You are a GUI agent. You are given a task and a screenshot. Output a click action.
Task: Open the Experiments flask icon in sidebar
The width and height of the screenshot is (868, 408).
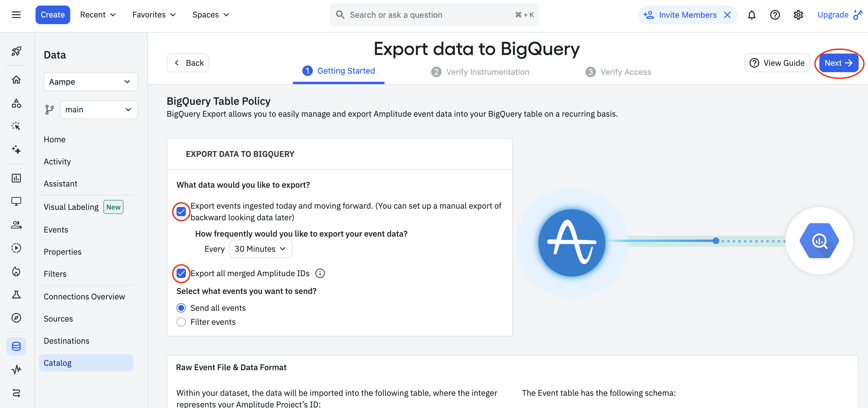(16, 295)
